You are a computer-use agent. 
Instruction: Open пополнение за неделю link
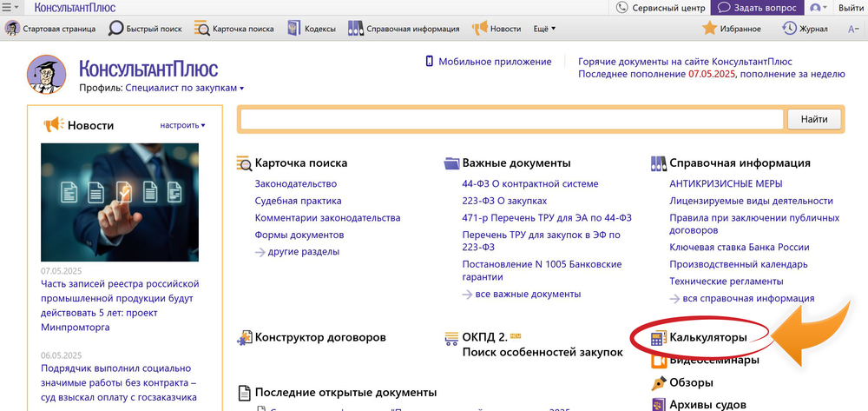click(x=792, y=74)
